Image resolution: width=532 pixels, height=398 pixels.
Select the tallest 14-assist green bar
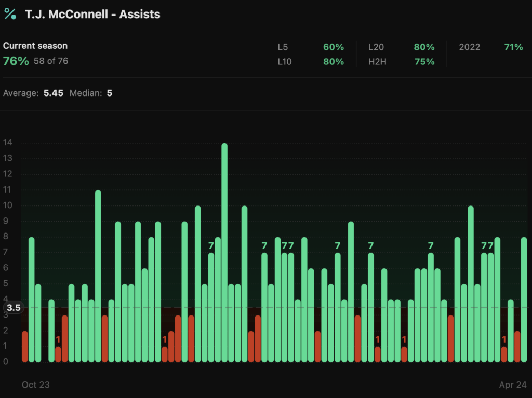click(224, 253)
